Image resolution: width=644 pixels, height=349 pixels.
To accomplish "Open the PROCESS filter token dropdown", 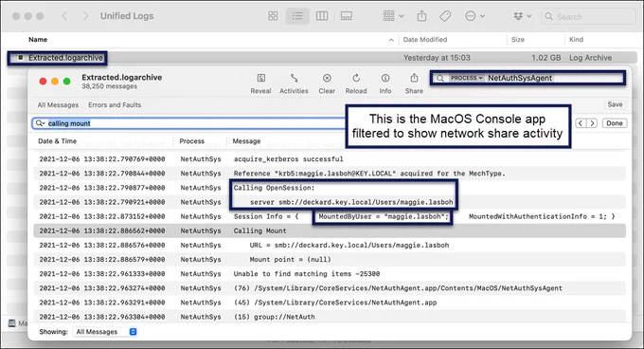I will coord(466,78).
